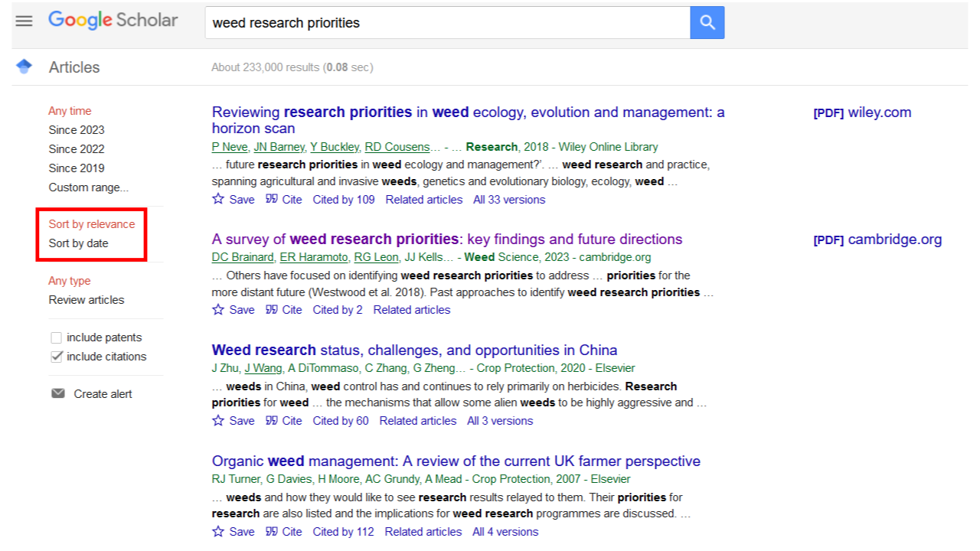Show All 33 versions of first result
The image size is (980, 551).
[509, 200]
